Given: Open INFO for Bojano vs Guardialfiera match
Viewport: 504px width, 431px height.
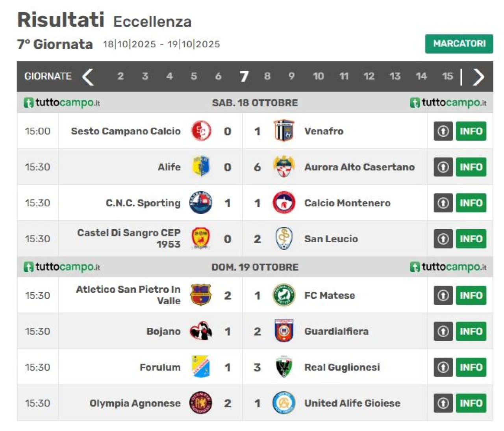Looking at the screenshot, I should 471,331.
